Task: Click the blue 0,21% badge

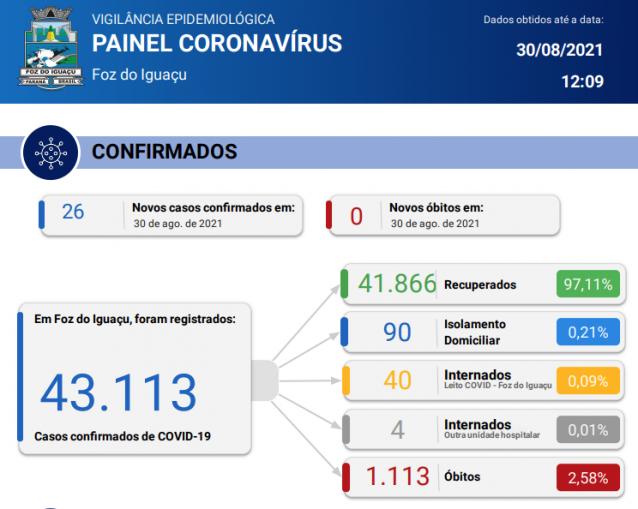Action: click(x=588, y=332)
